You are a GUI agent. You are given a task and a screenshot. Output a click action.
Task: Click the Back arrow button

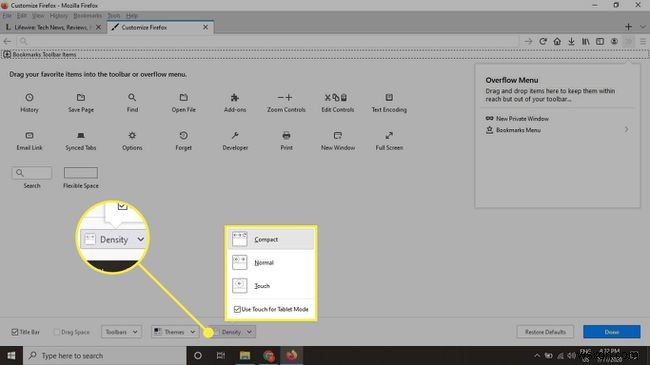tap(7, 41)
